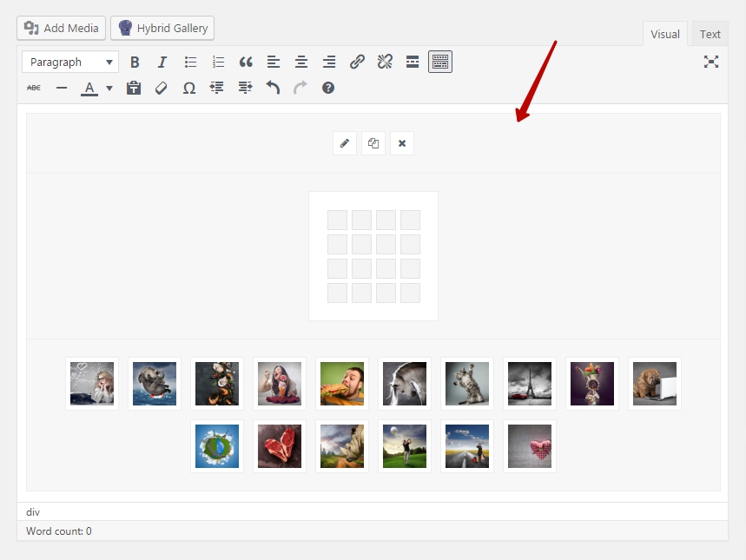
Task: Duplicate the gallery with copy icon
Action: tap(373, 143)
